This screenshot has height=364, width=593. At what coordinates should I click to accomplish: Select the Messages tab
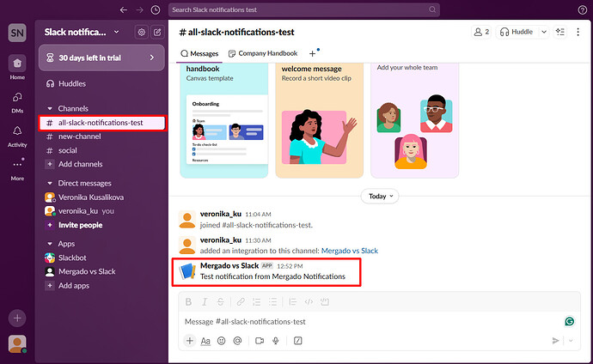tap(199, 53)
